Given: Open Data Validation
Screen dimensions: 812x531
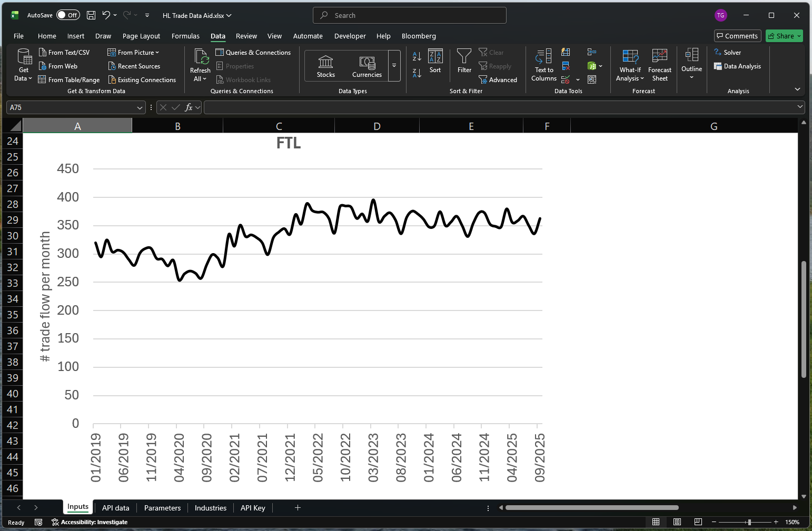Looking at the screenshot, I should coord(567,79).
